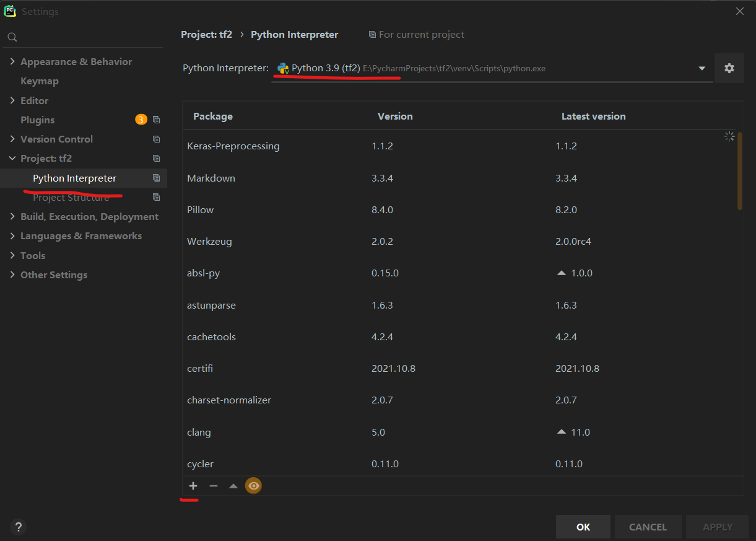Select the charset-normalizer package row
This screenshot has height=541, width=756.
tap(459, 400)
